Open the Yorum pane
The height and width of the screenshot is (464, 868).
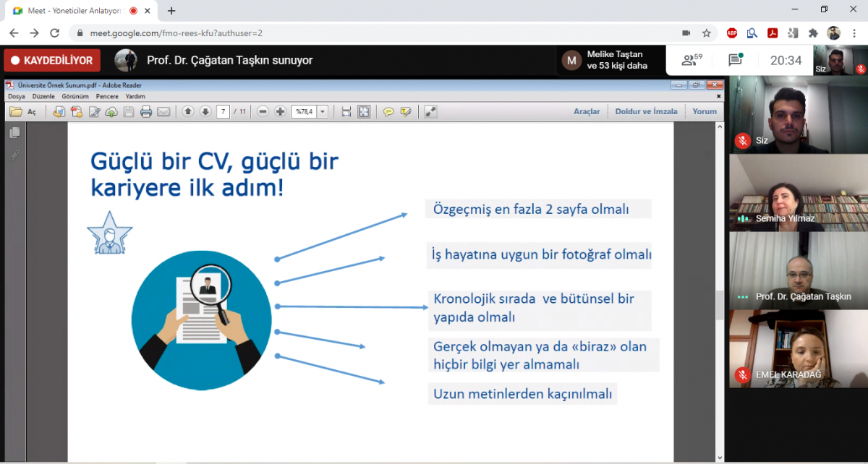(705, 111)
